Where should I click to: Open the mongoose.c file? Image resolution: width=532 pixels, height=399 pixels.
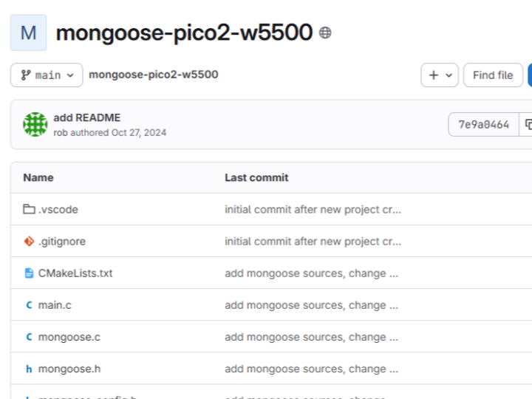pyautogui.click(x=69, y=337)
